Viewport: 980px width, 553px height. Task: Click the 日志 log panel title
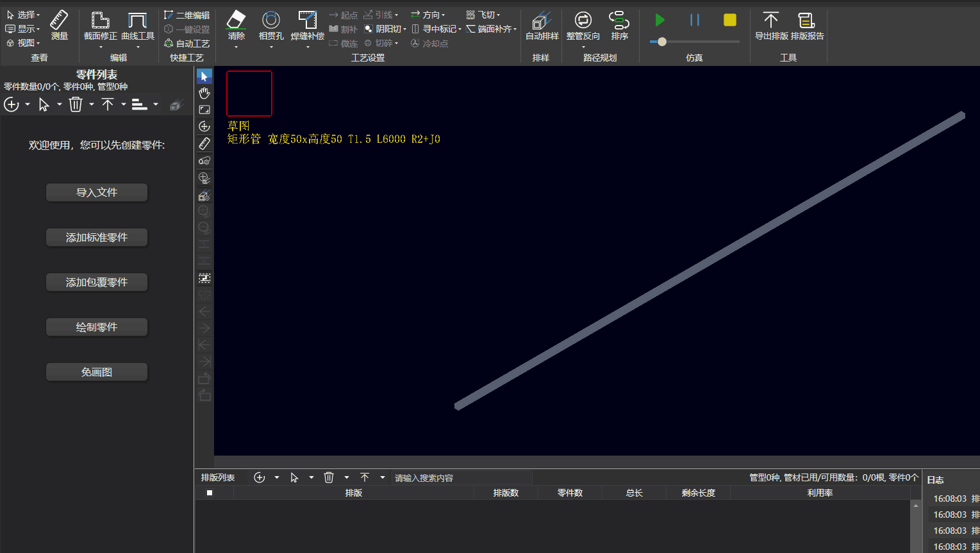[x=935, y=480]
